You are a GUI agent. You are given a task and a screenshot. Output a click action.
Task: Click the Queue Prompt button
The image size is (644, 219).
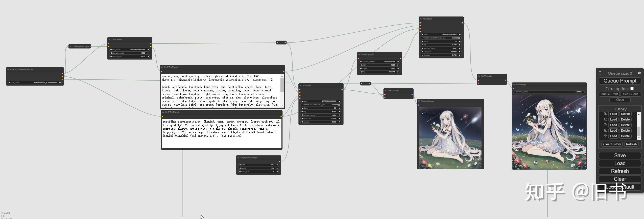tap(620, 81)
